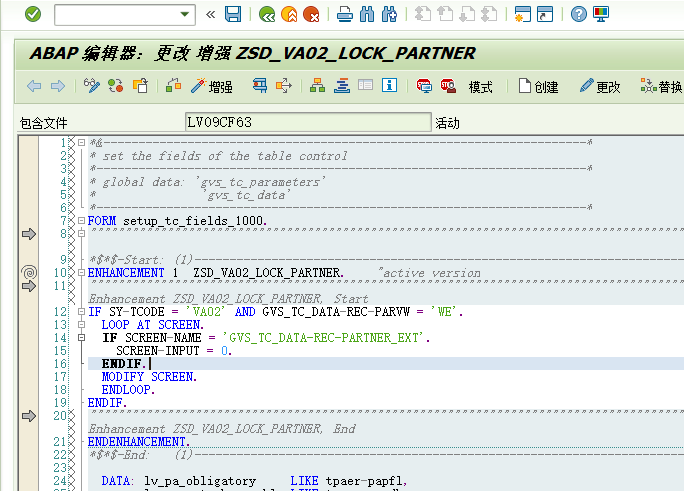This screenshot has width=684, height=491.
Task: Collapse the IF SY-TCODE code block
Action: coord(81,312)
